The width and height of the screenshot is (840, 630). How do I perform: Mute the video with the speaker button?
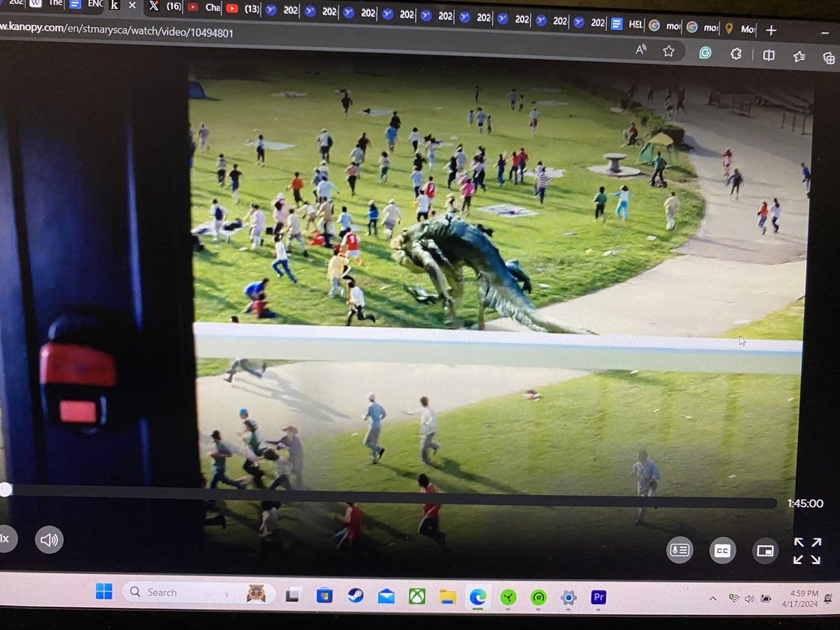(48, 540)
